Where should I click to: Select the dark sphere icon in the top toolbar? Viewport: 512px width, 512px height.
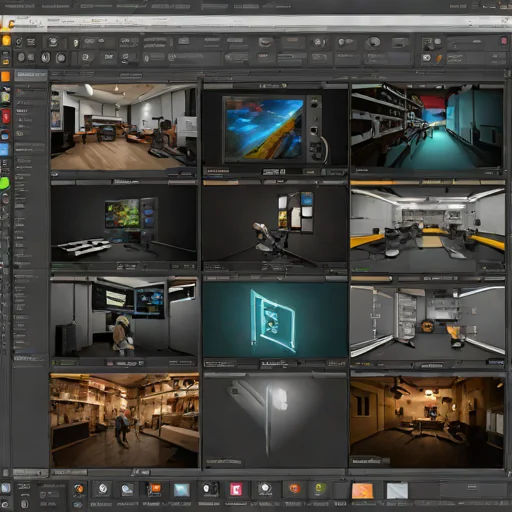coord(373,42)
